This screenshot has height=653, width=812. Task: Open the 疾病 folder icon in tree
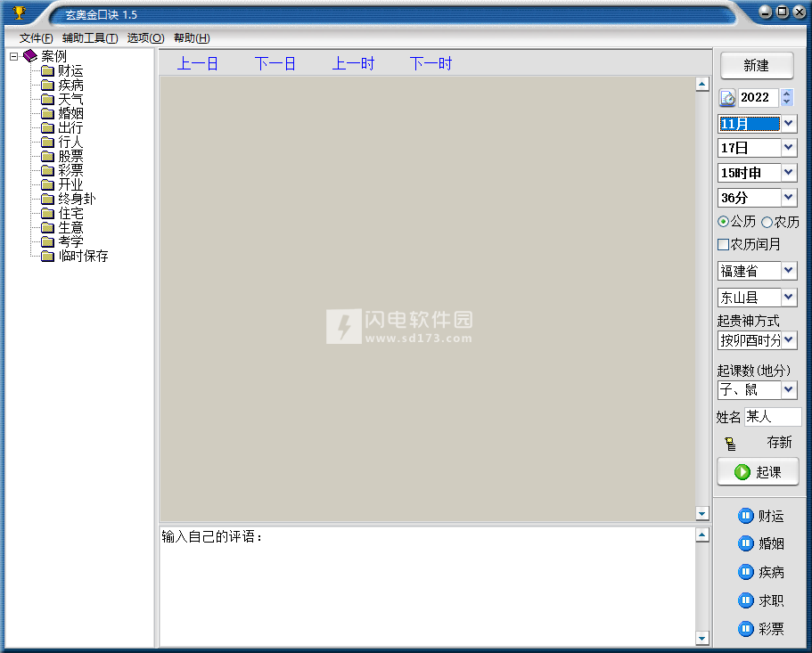coord(47,85)
